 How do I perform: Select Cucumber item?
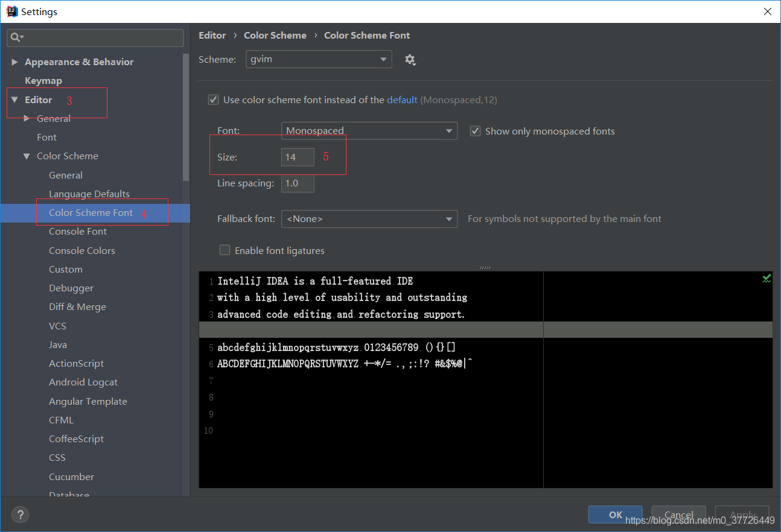(71, 477)
